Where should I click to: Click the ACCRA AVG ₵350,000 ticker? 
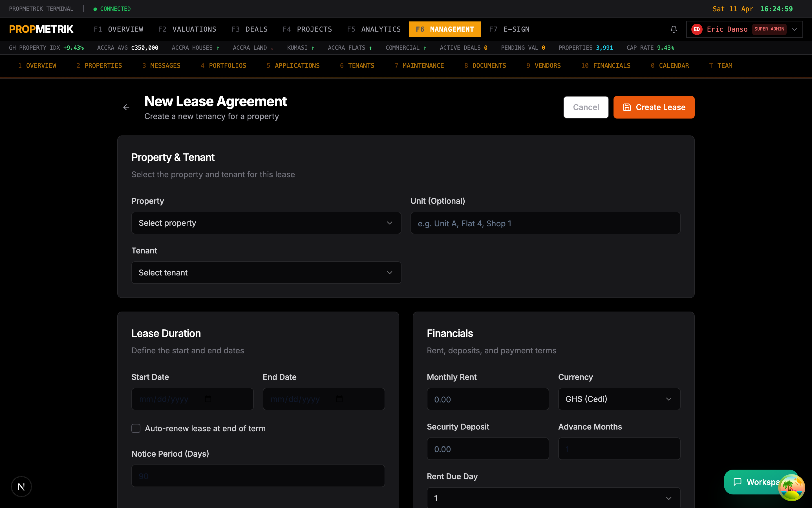(127, 48)
